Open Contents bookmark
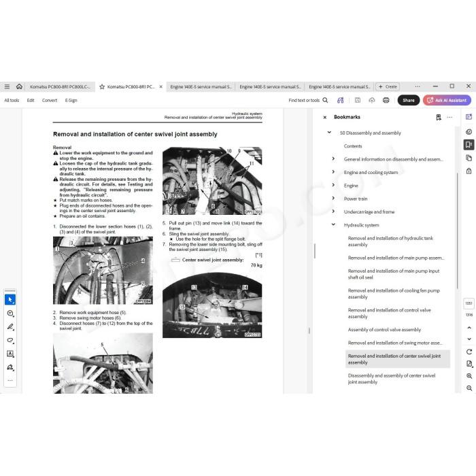 (353, 146)
